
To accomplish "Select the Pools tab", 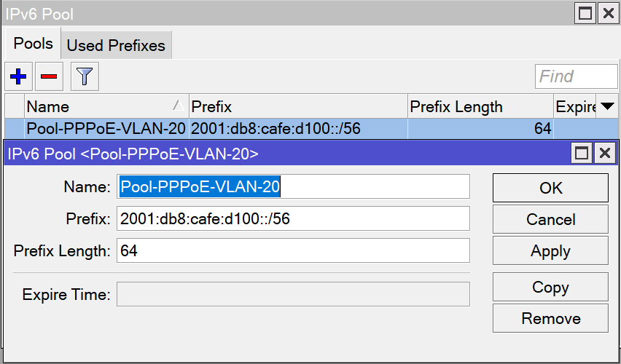I will pyautogui.click(x=34, y=44).
